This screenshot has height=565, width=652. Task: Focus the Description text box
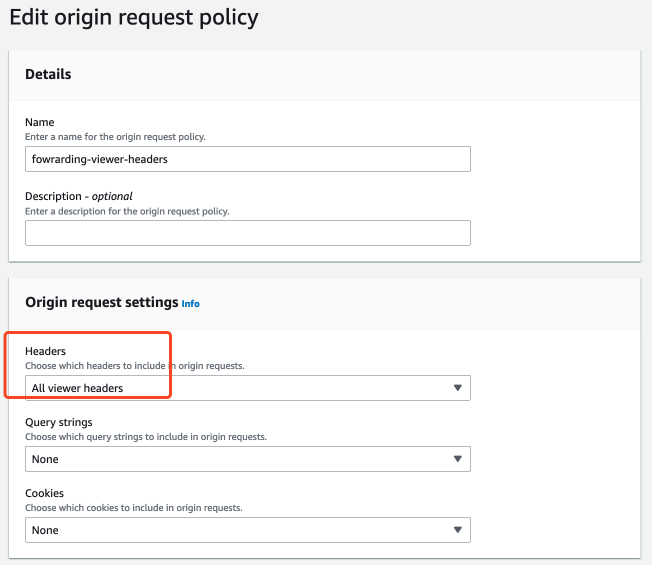pos(247,233)
